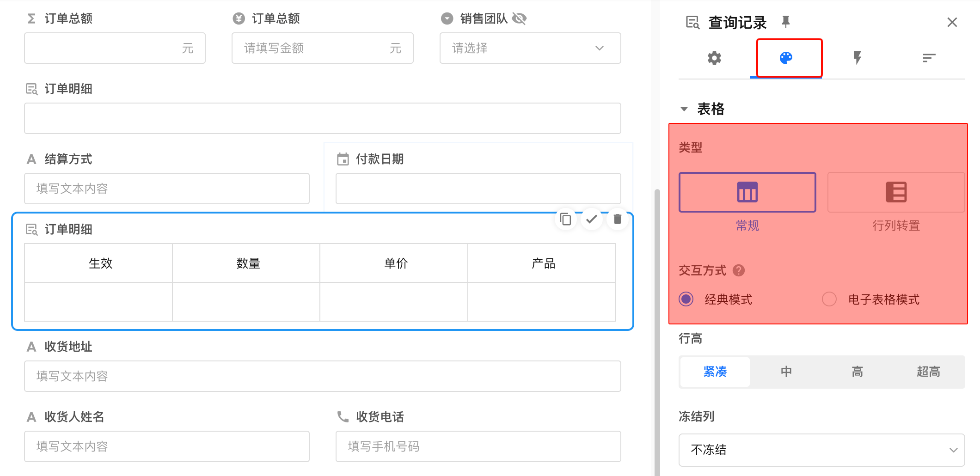Switch to the palette style tab
This screenshot has height=476, width=980.
tap(786, 58)
